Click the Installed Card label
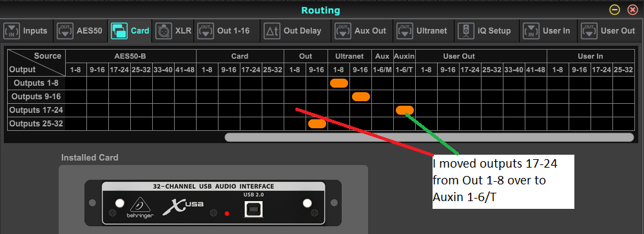Image resolution: width=644 pixels, height=234 pixels. [90, 158]
